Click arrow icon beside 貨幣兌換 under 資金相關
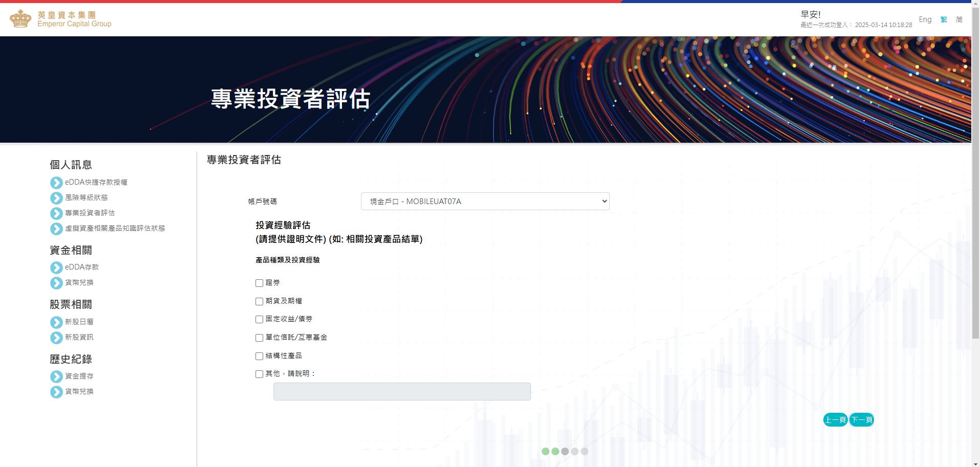Image resolution: width=980 pixels, height=467 pixels. pyautogui.click(x=56, y=283)
